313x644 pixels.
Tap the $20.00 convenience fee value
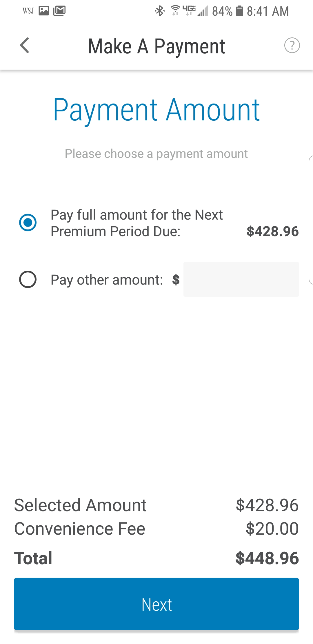click(272, 529)
